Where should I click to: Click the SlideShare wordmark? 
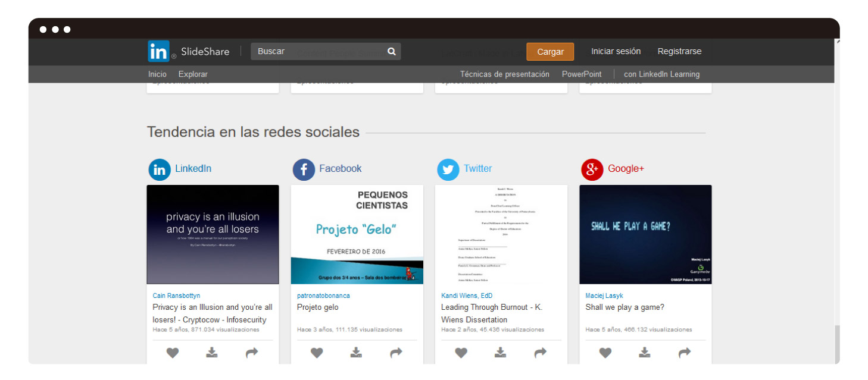[x=205, y=52]
